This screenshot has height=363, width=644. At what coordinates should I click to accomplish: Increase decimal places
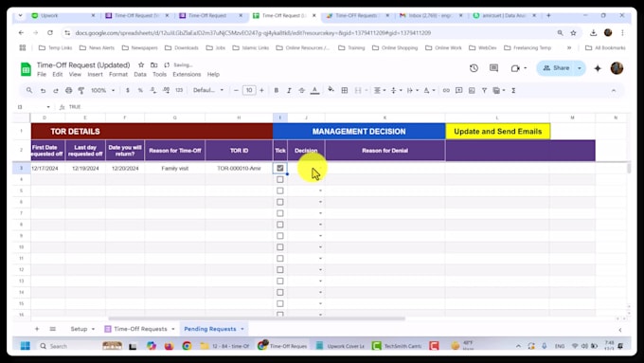coord(166,90)
